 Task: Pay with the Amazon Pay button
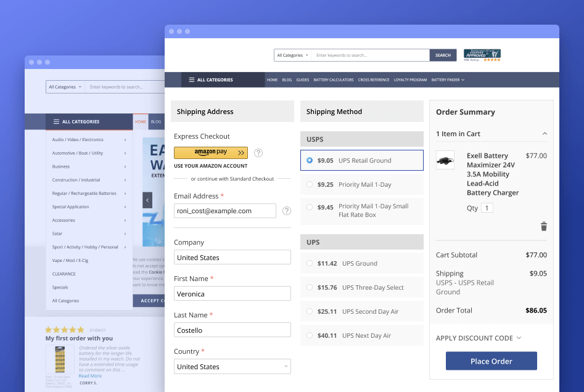tap(210, 152)
